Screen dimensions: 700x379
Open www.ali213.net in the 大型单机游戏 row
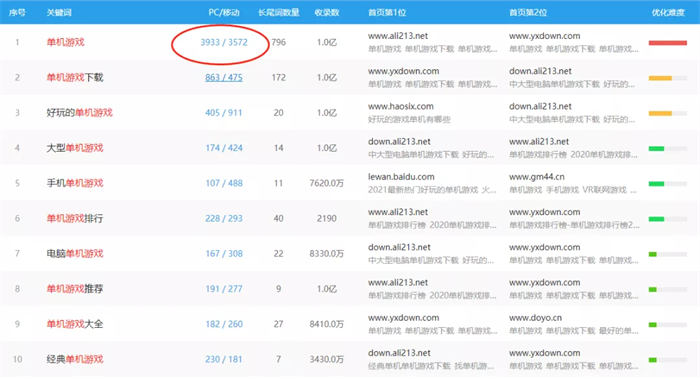pyautogui.click(x=539, y=142)
